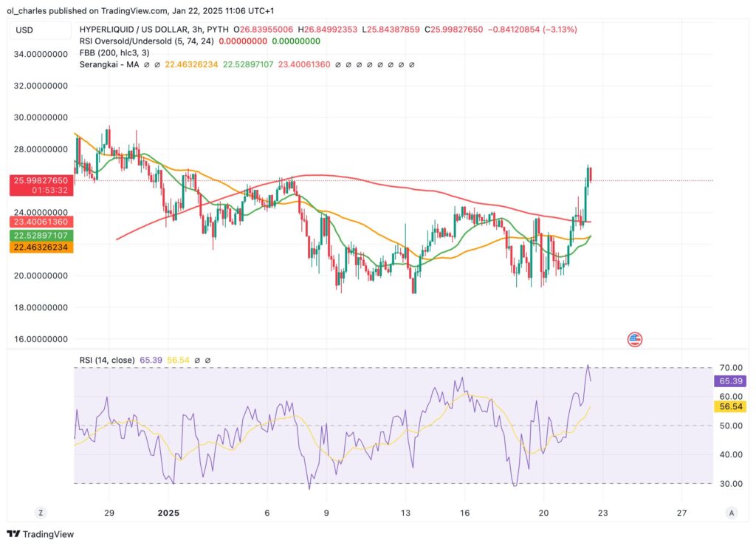756x546 pixels.
Task: Click the second ∅ icon in the RSI pane
Action: 207,359
